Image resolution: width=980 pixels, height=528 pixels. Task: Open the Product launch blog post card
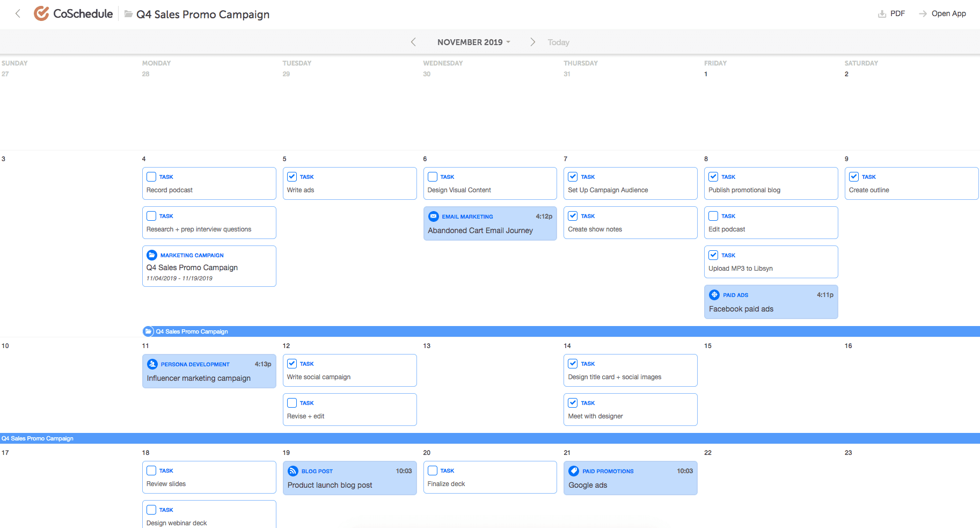(x=350, y=478)
